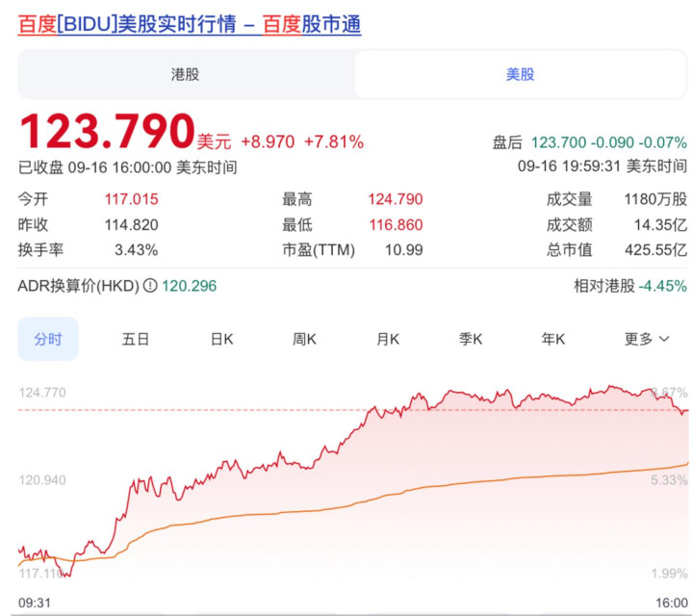Image resolution: width=692 pixels, height=616 pixels.
Task: Click the +7.81% percent change
Action: [x=334, y=141]
